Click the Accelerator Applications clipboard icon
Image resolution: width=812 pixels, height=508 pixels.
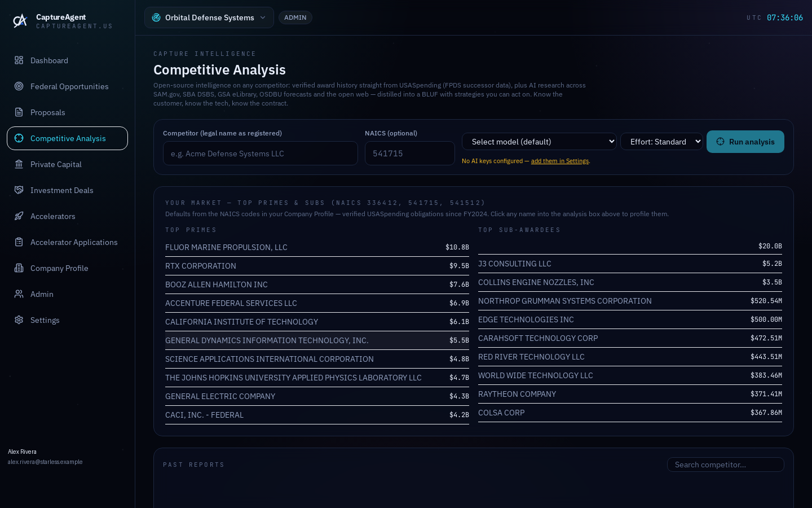tap(19, 242)
